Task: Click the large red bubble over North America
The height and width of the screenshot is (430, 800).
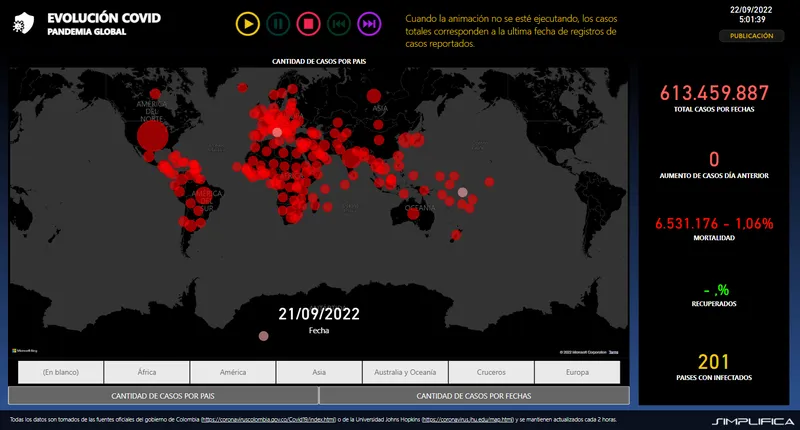Action: point(152,136)
